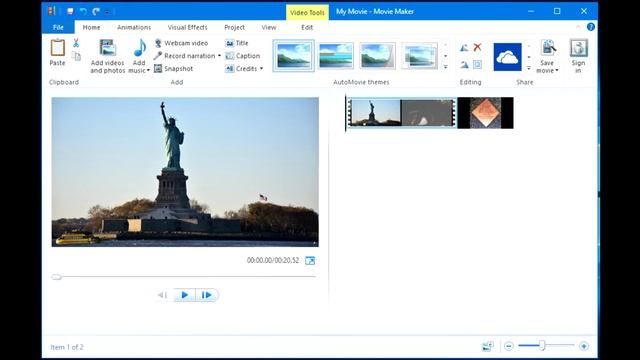Click the Statue of Liberty preview image

[x=185, y=172]
